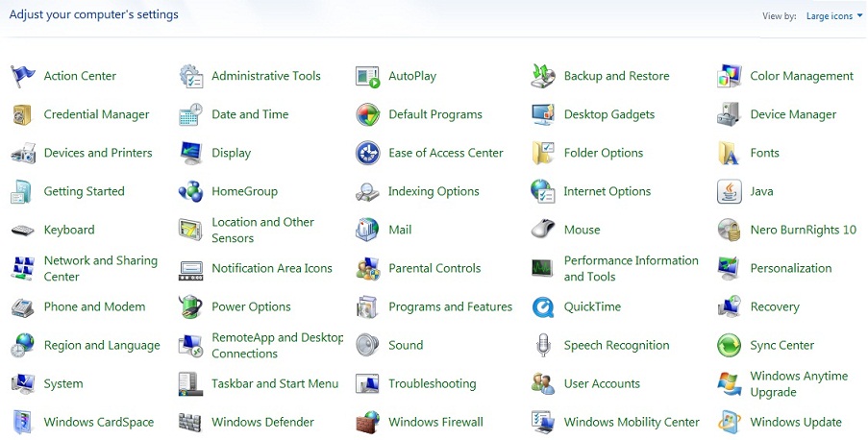
Task: Click the Recovery link
Action: pyautogui.click(x=775, y=306)
